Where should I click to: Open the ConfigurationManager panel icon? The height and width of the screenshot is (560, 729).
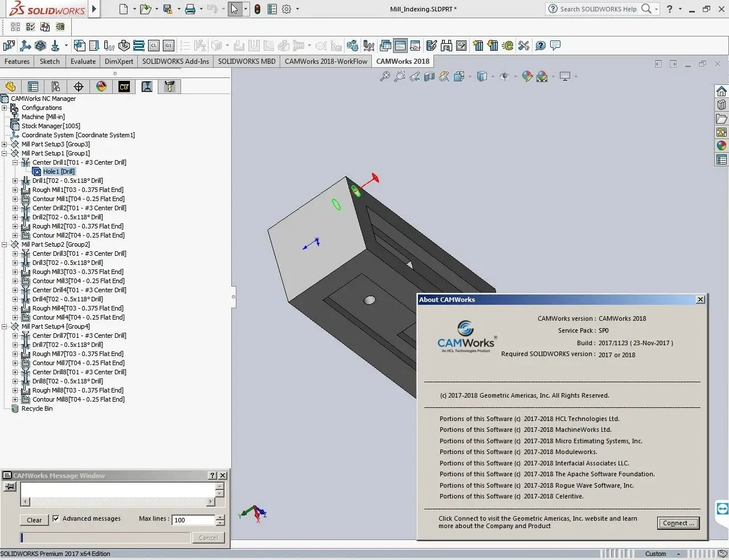56,87
